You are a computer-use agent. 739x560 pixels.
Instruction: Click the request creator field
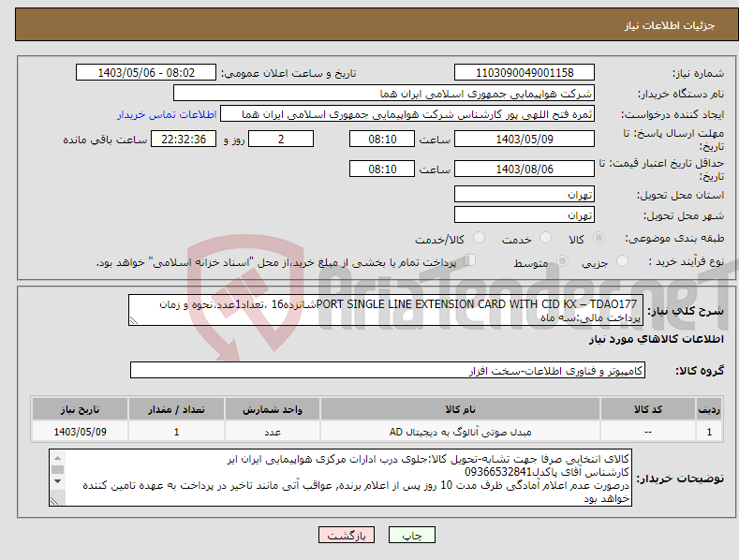tap(407, 114)
